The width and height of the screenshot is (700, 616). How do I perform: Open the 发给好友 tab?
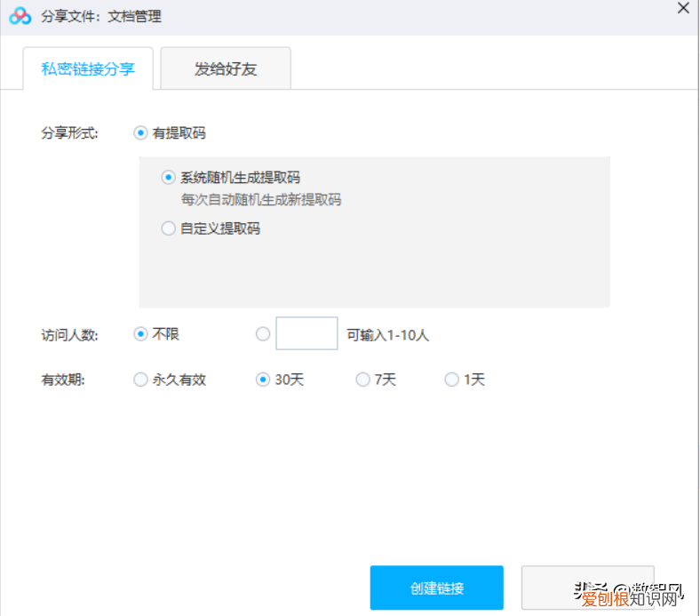[x=226, y=68]
